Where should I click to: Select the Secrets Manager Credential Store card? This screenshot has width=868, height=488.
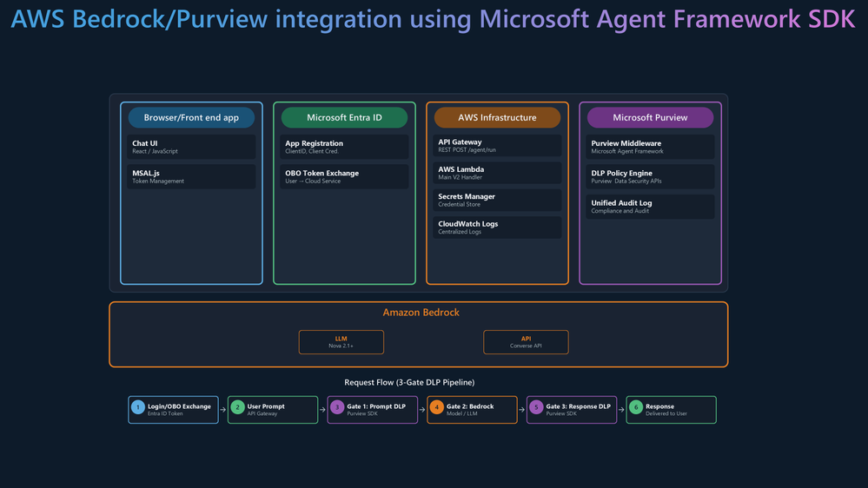(x=497, y=200)
